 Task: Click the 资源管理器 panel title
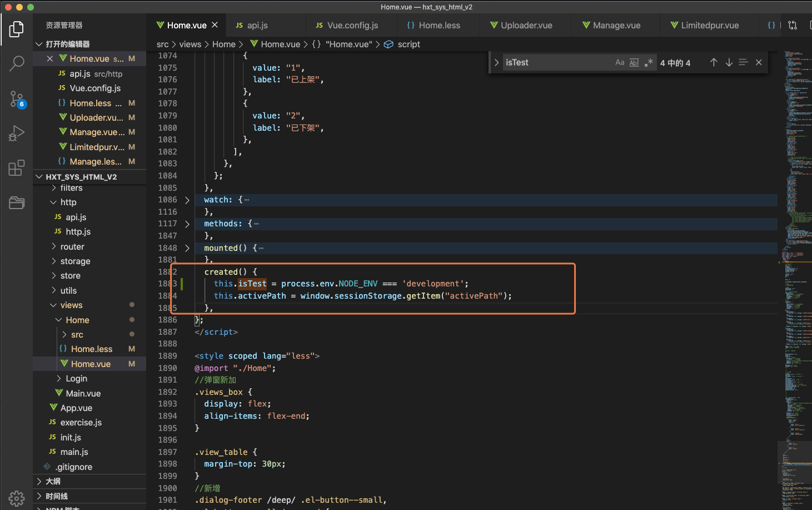(x=64, y=25)
